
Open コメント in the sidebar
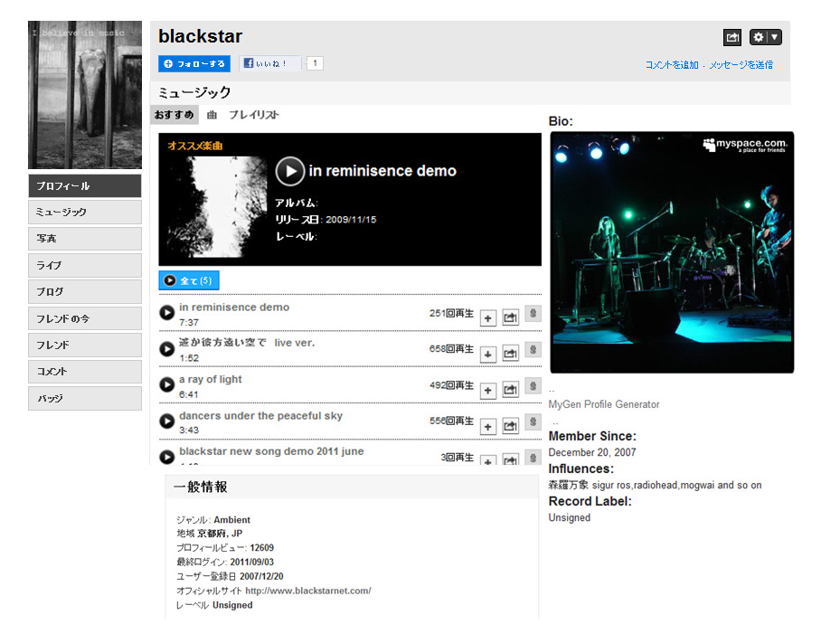[x=85, y=372]
